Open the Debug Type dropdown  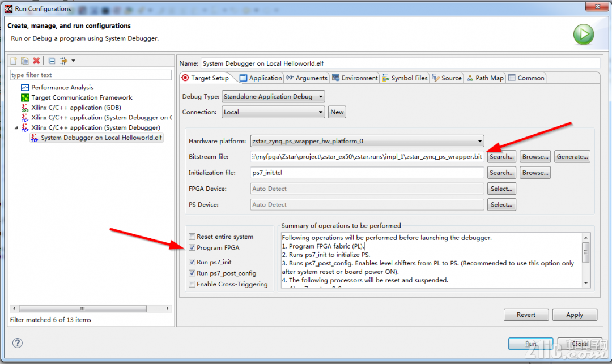click(273, 97)
